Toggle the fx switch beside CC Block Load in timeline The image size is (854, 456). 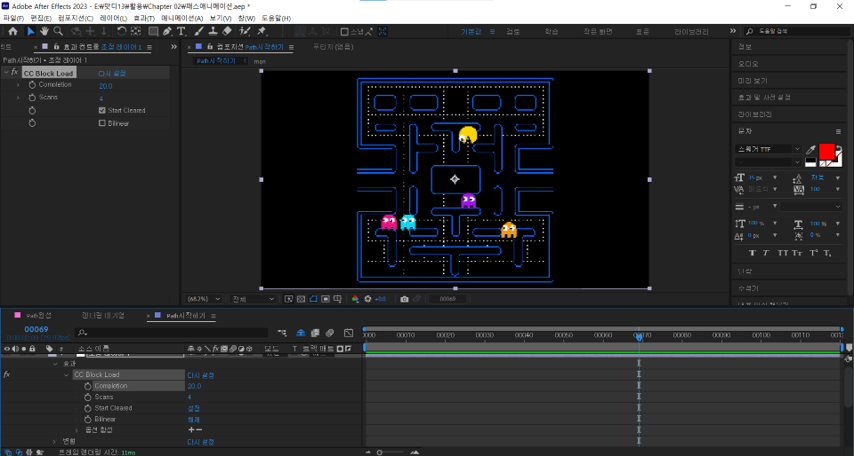(7, 375)
